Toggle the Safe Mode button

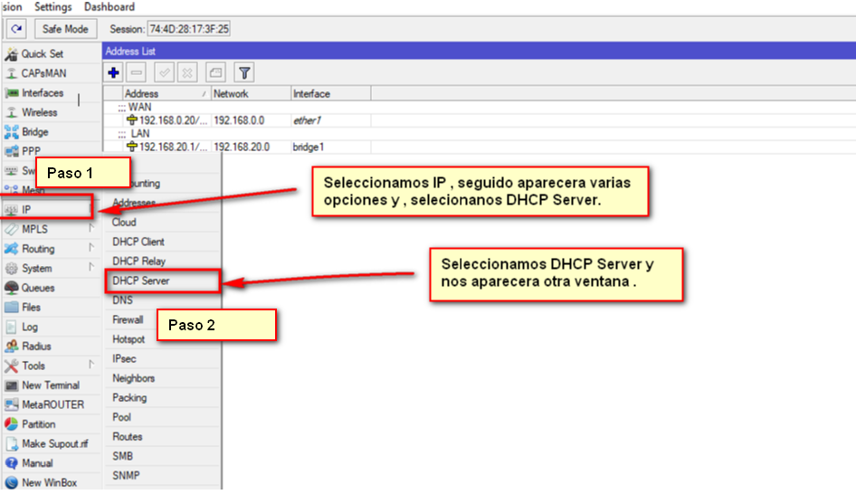[x=64, y=29]
